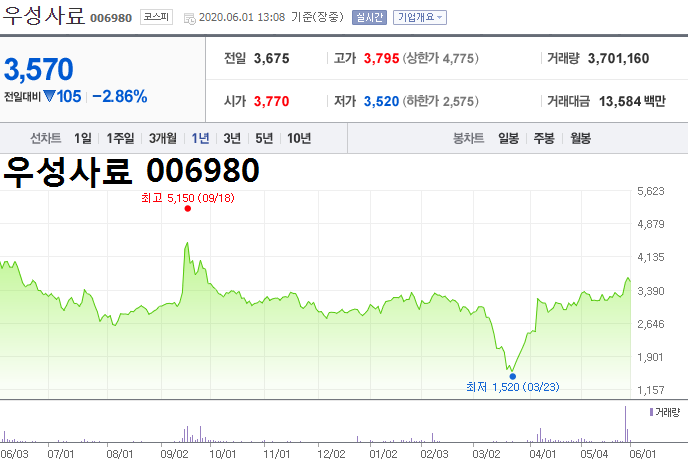Screen dimensions: 688x475
Task: Click the stock code 006980 in header
Action: click(x=111, y=18)
